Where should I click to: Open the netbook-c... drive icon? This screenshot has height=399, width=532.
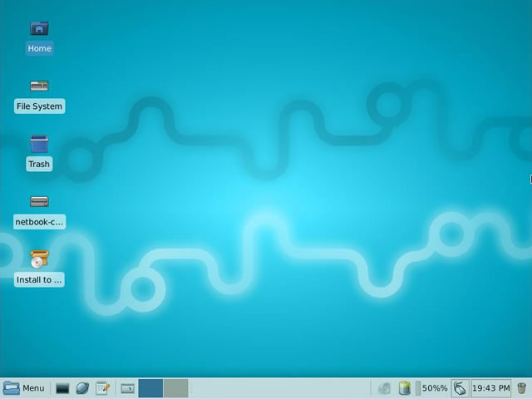pos(39,202)
